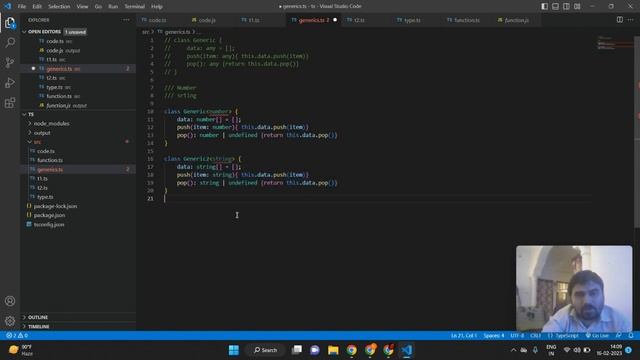This screenshot has height=360, width=640.
Task: Switch to the t1.ts editor tab
Action: (x=254, y=20)
